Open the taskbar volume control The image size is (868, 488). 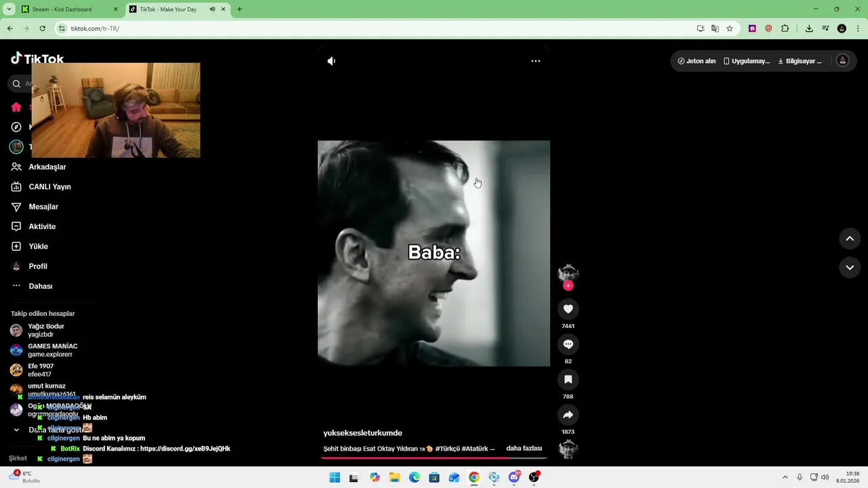click(x=825, y=477)
